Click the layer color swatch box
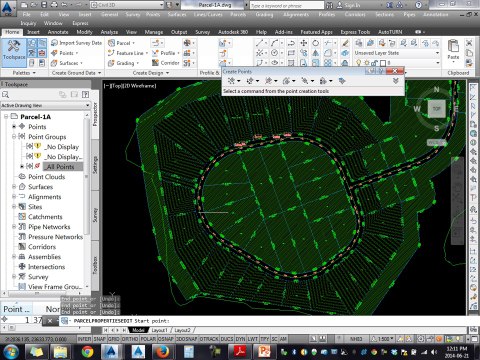 [383, 63]
